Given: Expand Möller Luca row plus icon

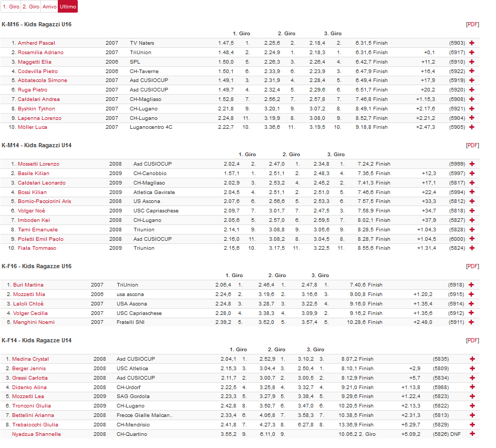Looking at the screenshot, I should pos(471,127).
